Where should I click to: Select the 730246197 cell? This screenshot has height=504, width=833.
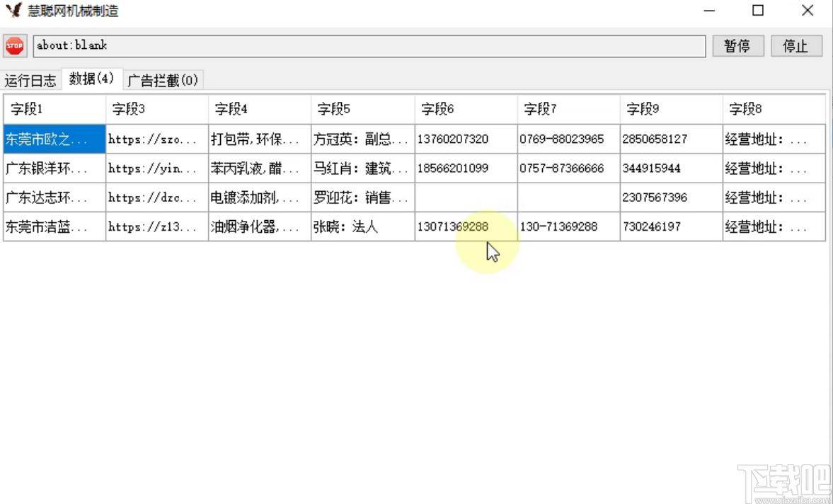[672, 227]
